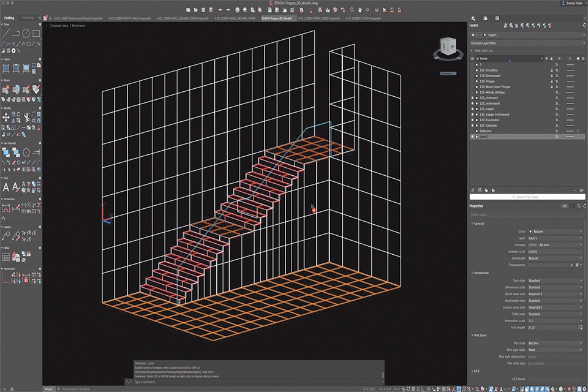Switch to the Drafting workspace tab

(9, 18)
